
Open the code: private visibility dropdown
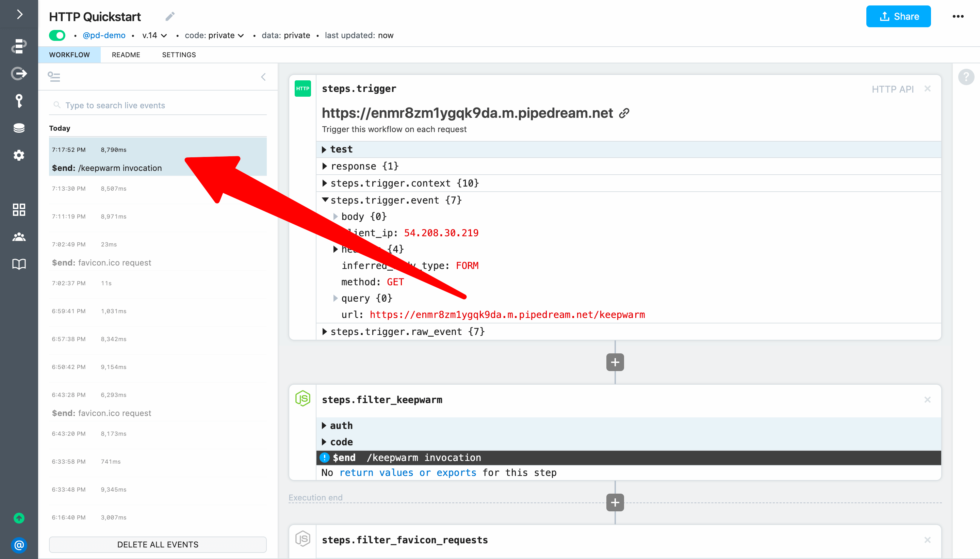click(214, 35)
